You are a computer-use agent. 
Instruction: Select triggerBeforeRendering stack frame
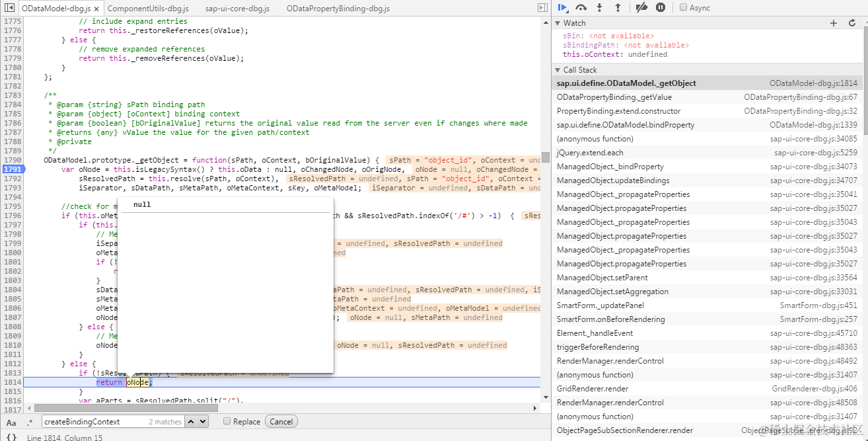(707, 347)
